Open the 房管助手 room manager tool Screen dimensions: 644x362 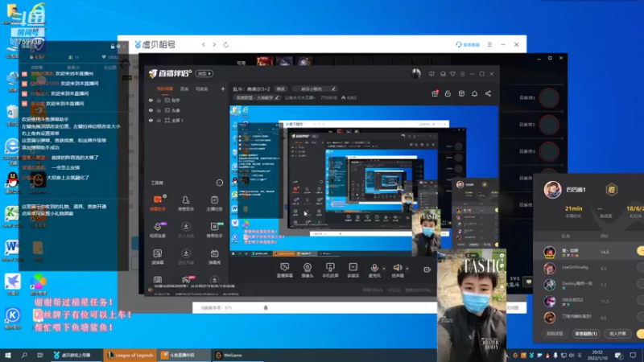click(x=186, y=203)
